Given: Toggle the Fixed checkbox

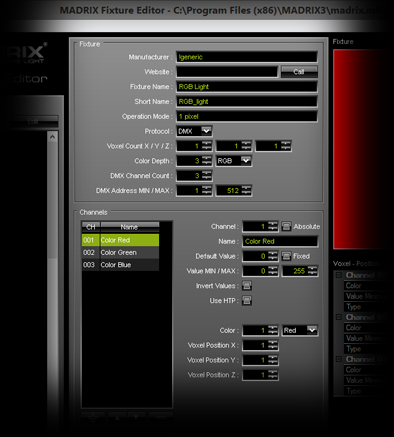Looking at the screenshot, I should pyautogui.click(x=286, y=256).
